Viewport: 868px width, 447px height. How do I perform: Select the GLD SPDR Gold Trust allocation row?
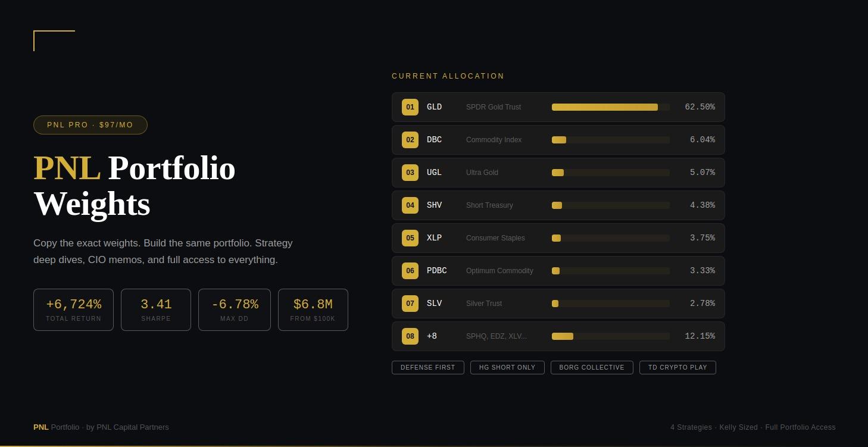(x=558, y=107)
